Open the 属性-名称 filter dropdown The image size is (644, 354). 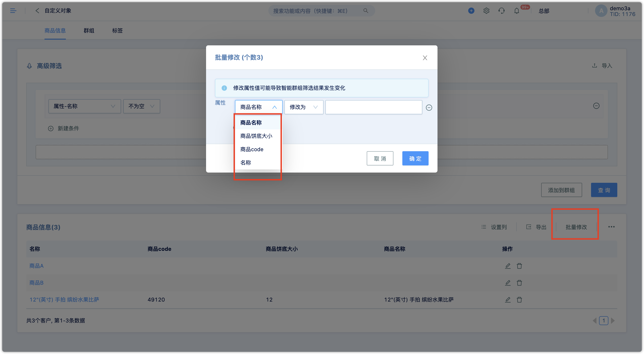point(85,106)
